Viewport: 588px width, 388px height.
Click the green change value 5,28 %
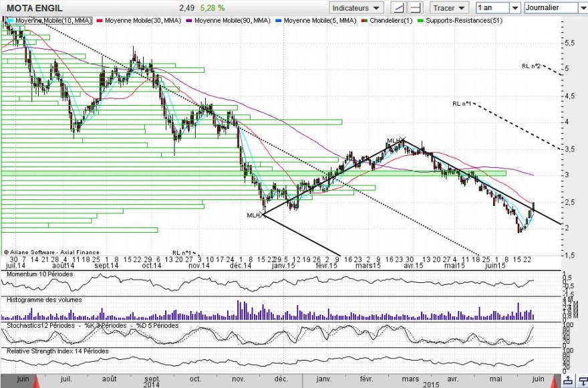tap(212, 8)
